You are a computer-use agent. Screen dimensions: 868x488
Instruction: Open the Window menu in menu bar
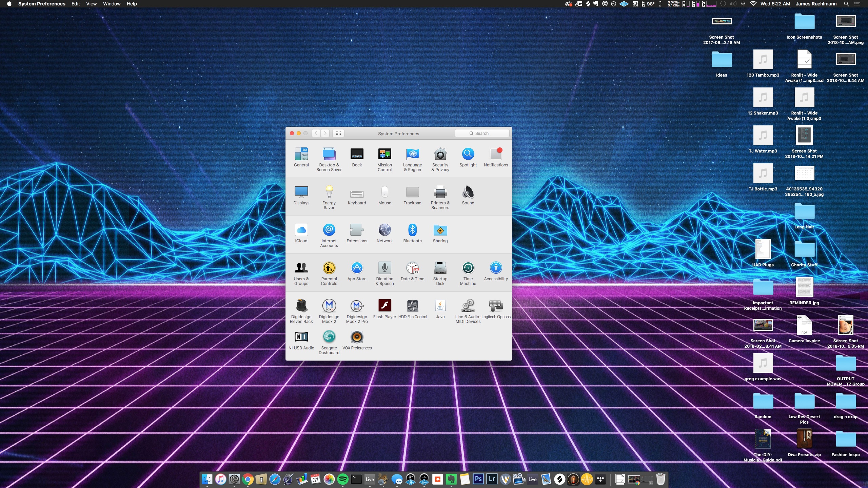[x=112, y=4]
